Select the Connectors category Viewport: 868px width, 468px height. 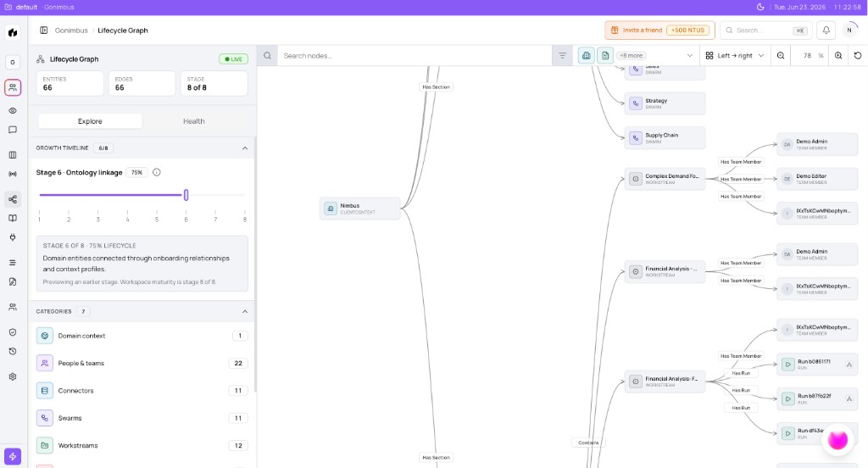coord(142,391)
